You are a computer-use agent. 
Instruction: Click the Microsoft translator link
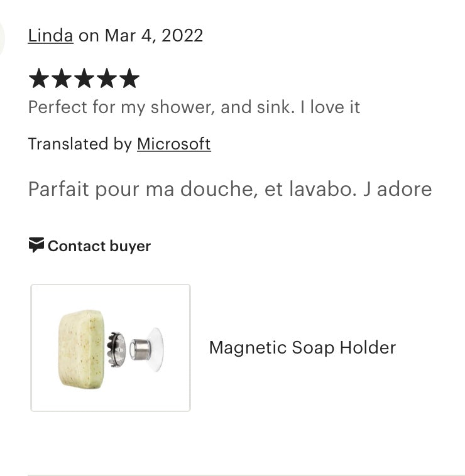[x=173, y=144]
